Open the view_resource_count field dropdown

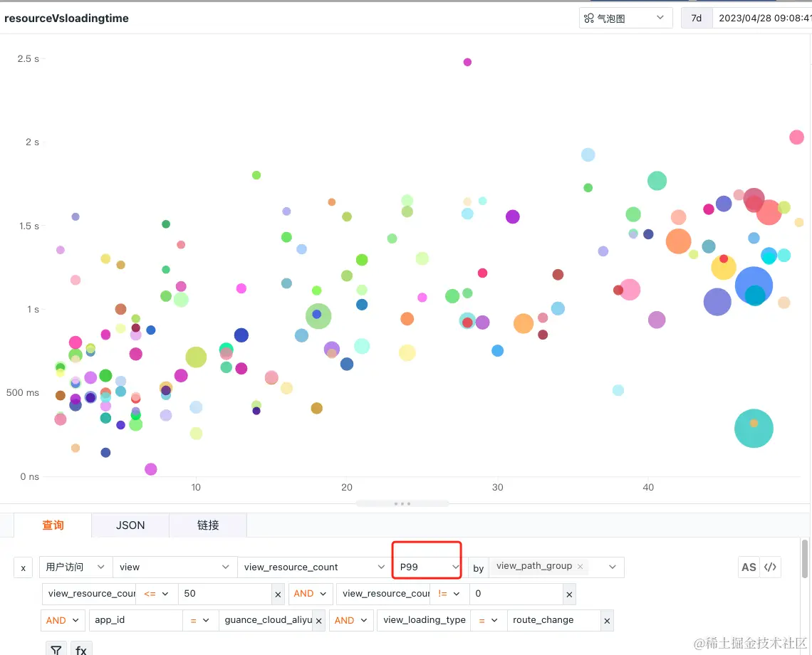[314, 567]
